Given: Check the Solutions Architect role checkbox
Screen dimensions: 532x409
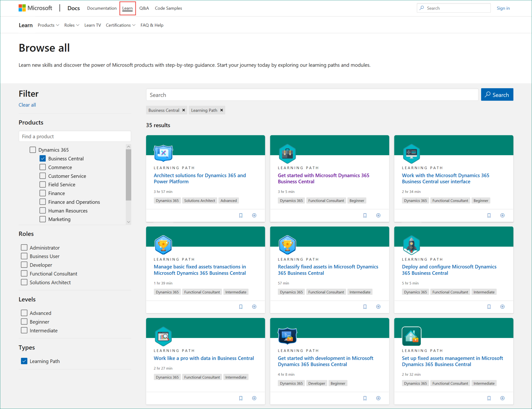Looking at the screenshot, I should (x=24, y=282).
